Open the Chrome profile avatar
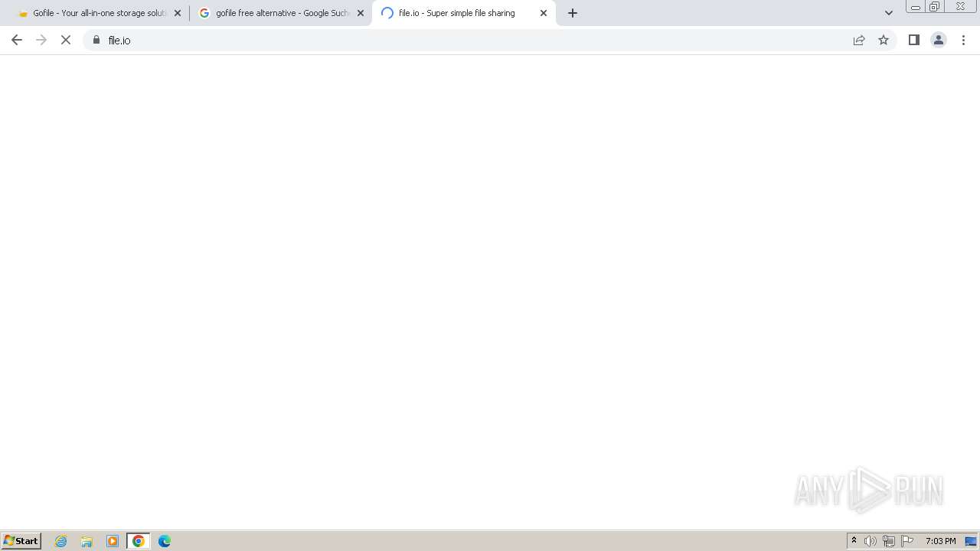Screen dimensions: 980x551 939,40
